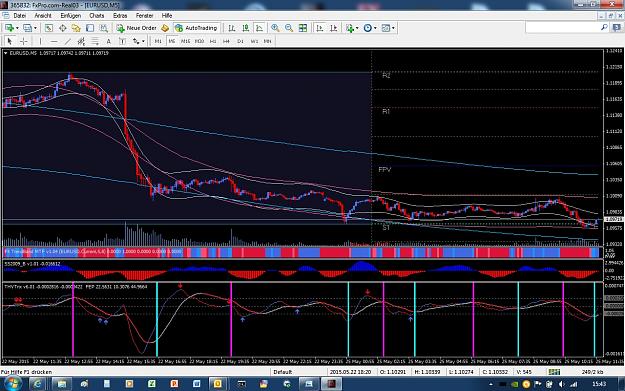Open the templates icon

click(x=385, y=28)
